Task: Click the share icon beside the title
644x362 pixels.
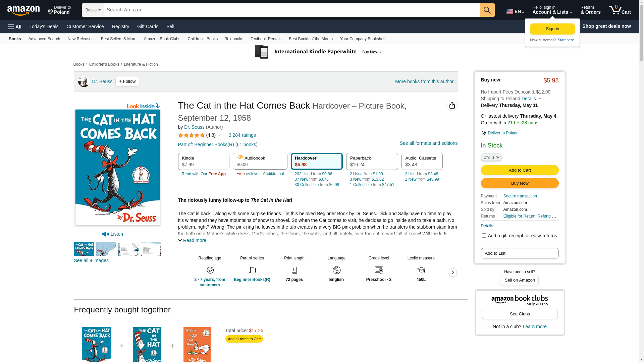Action: (452, 105)
